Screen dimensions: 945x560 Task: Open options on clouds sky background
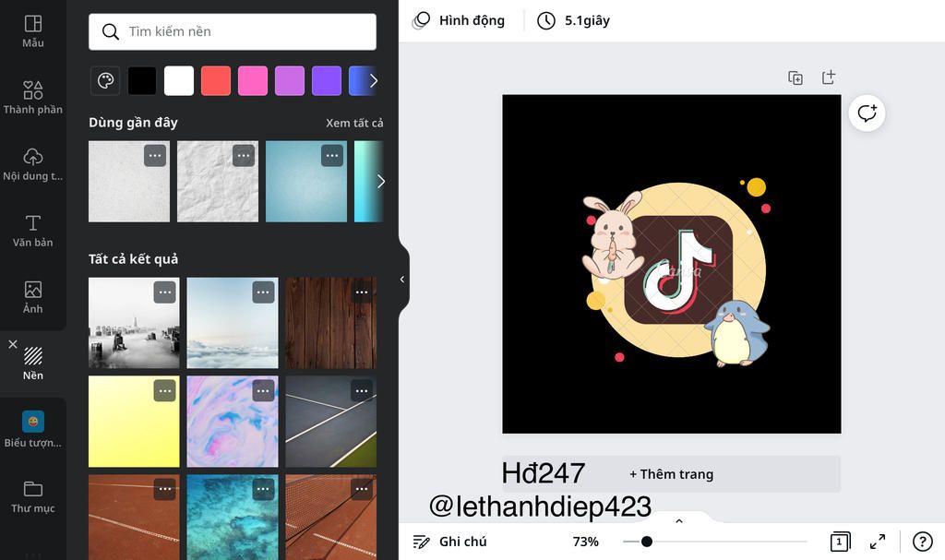(x=263, y=292)
